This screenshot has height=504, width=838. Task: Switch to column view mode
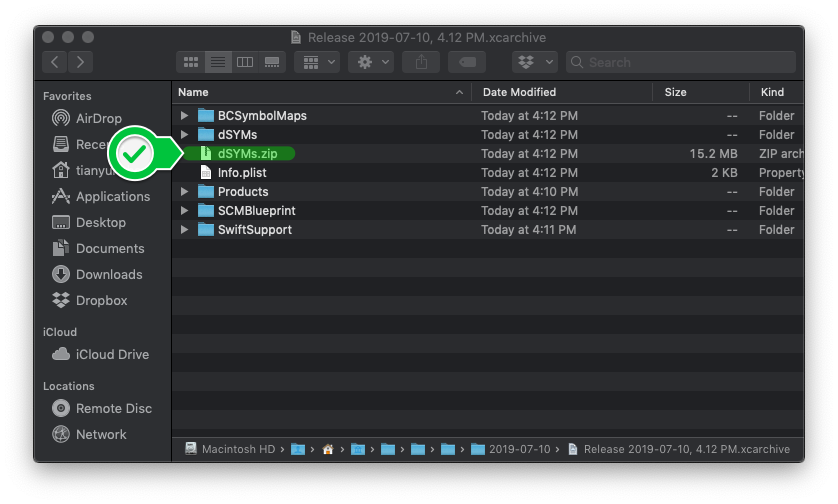pyautogui.click(x=244, y=62)
